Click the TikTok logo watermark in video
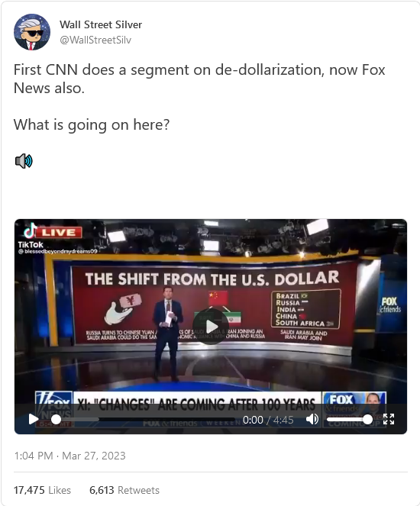Viewport: 420px width, 506px height. (x=31, y=237)
